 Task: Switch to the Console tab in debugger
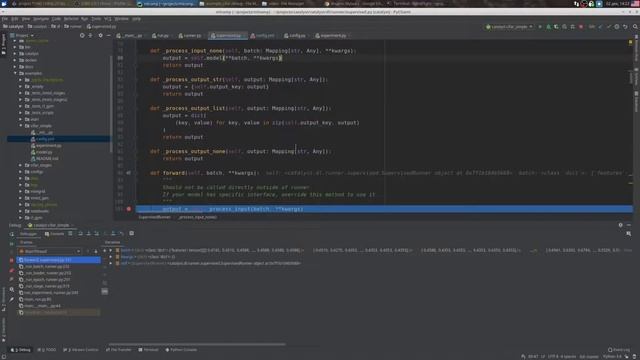(x=54, y=234)
